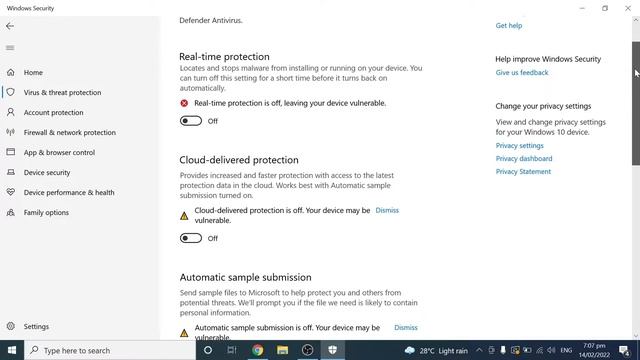Click the Get help link
The image size is (640, 360).
[x=509, y=25]
